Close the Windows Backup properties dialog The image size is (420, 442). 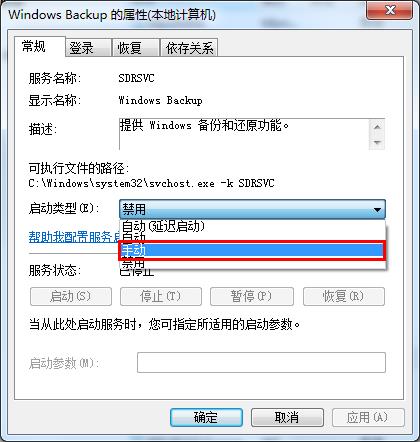pos(390,11)
